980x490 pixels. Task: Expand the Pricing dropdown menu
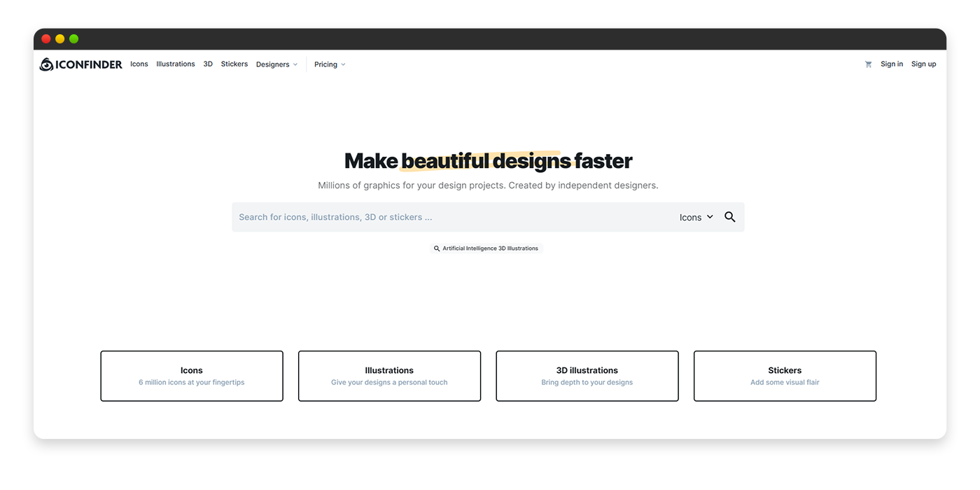click(x=330, y=64)
